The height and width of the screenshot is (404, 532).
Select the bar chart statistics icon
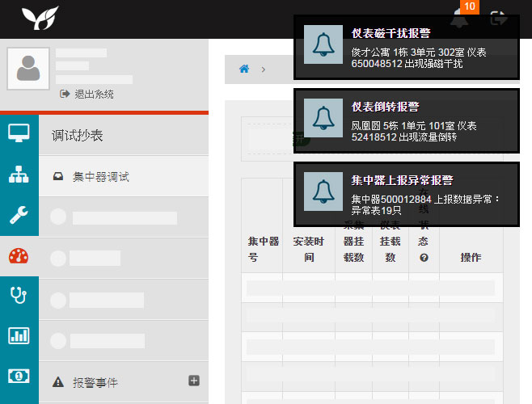click(x=19, y=336)
